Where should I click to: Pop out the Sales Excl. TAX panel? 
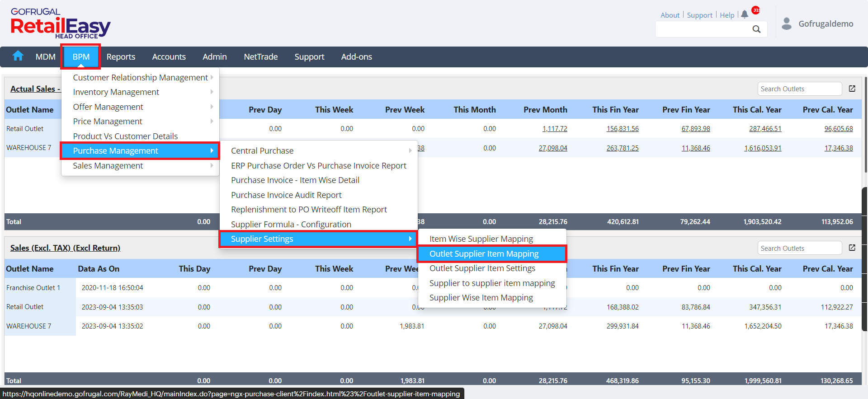(852, 248)
